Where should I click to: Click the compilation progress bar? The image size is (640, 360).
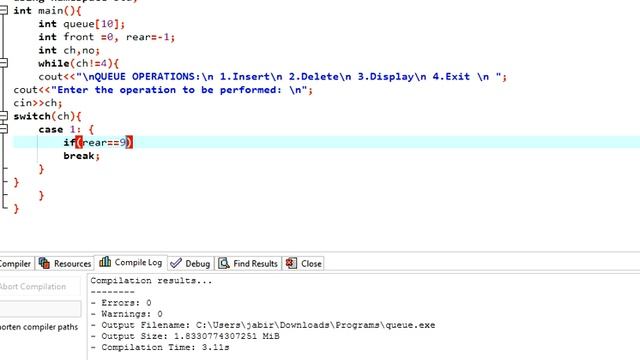tap(40, 309)
